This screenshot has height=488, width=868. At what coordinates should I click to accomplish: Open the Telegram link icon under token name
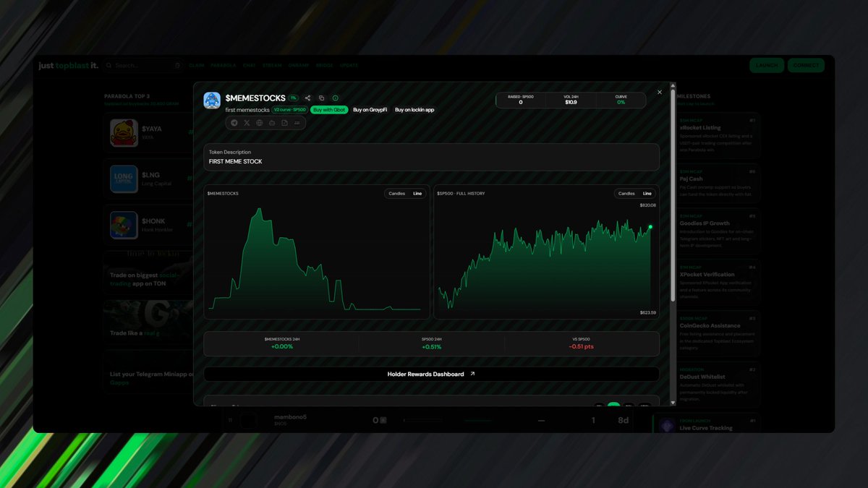click(234, 123)
